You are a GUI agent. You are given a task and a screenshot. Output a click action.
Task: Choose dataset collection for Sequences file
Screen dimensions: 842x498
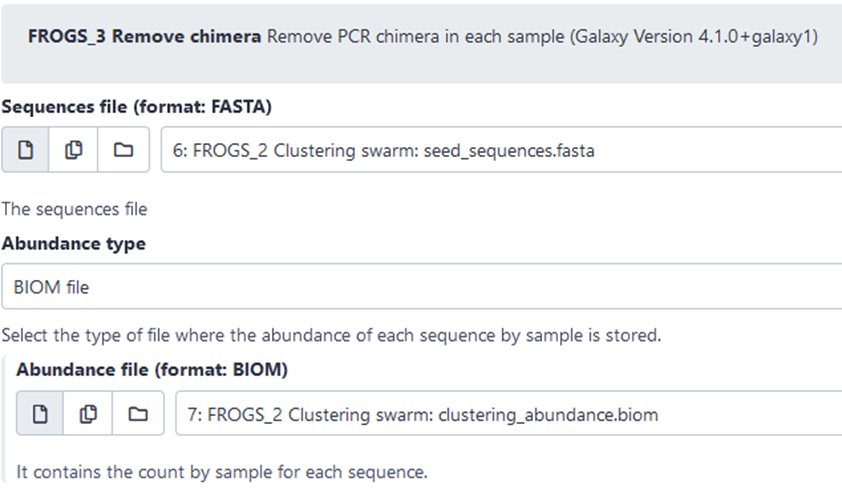123,150
